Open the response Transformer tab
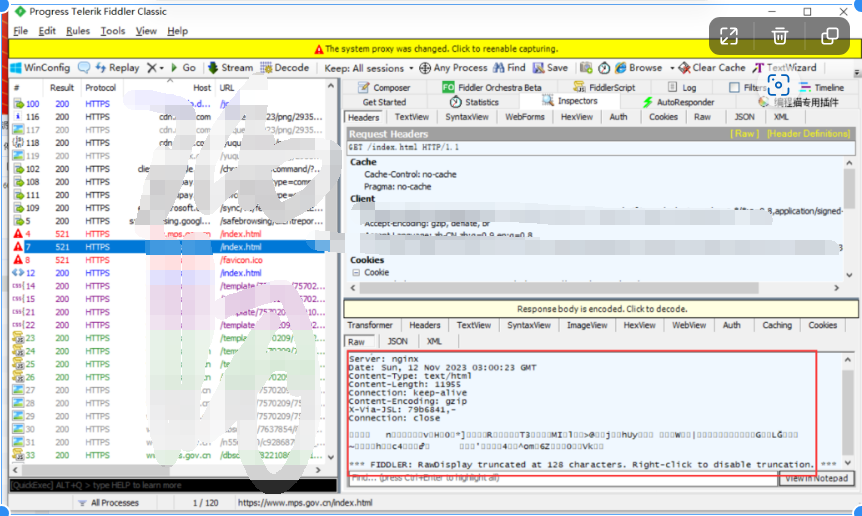 [370, 325]
